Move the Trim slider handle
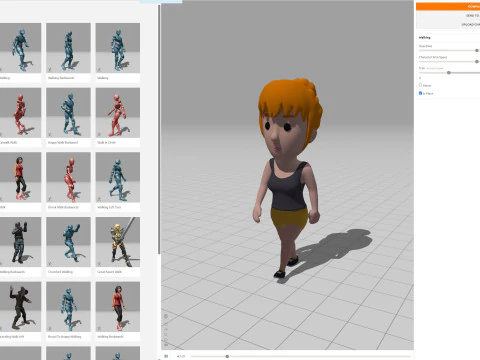The width and height of the screenshot is (480, 360). pyautogui.click(x=449, y=72)
